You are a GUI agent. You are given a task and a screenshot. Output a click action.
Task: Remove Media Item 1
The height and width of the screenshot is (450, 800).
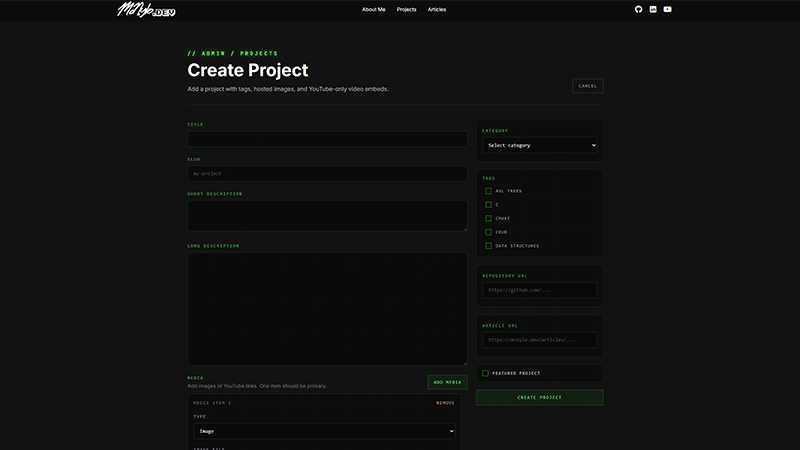(x=445, y=403)
